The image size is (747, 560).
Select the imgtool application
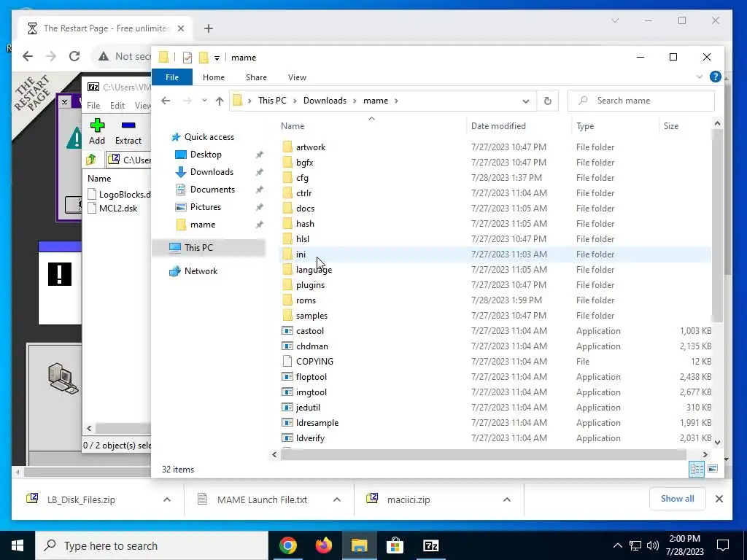pos(311,392)
